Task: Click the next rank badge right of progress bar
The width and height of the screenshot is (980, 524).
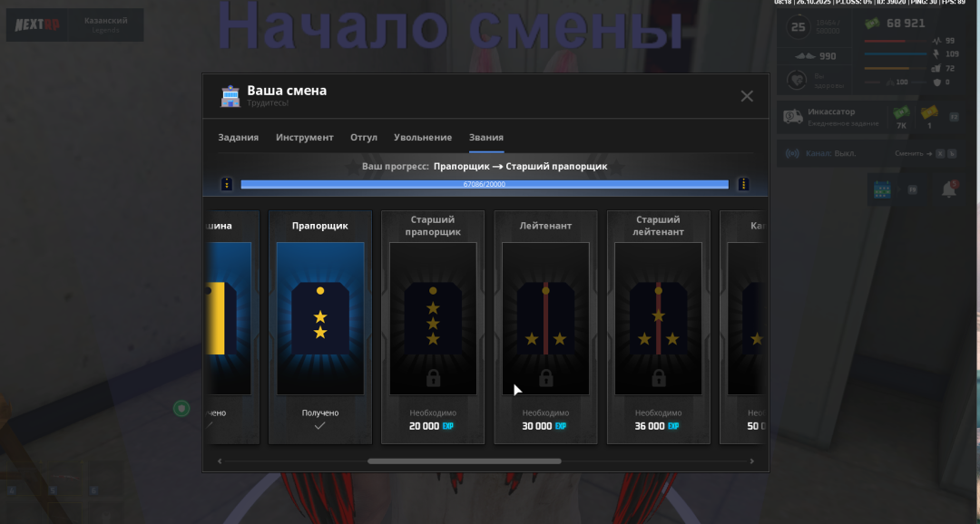Action: coord(743,184)
